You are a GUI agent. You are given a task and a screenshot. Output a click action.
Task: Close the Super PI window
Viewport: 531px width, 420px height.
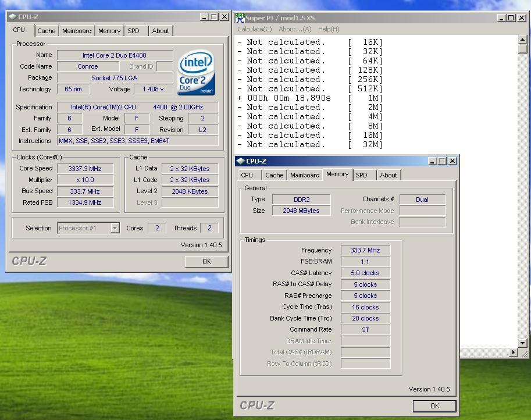(x=522, y=17)
